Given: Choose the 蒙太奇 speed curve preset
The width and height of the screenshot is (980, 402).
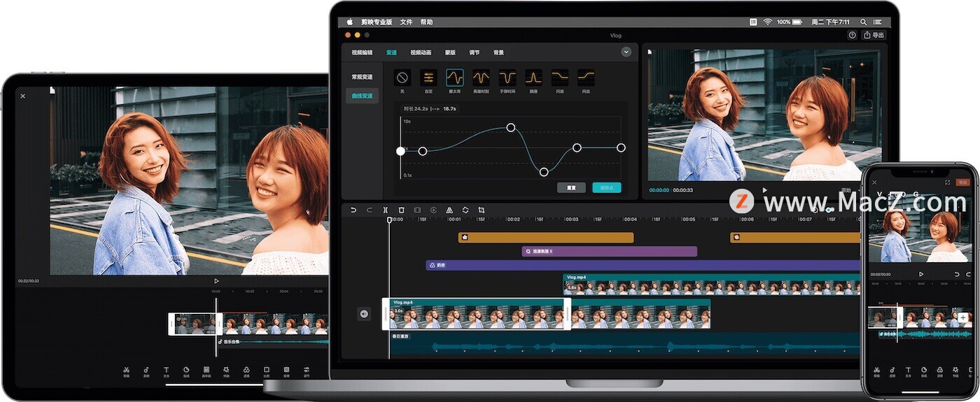Looking at the screenshot, I should pos(454,78).
